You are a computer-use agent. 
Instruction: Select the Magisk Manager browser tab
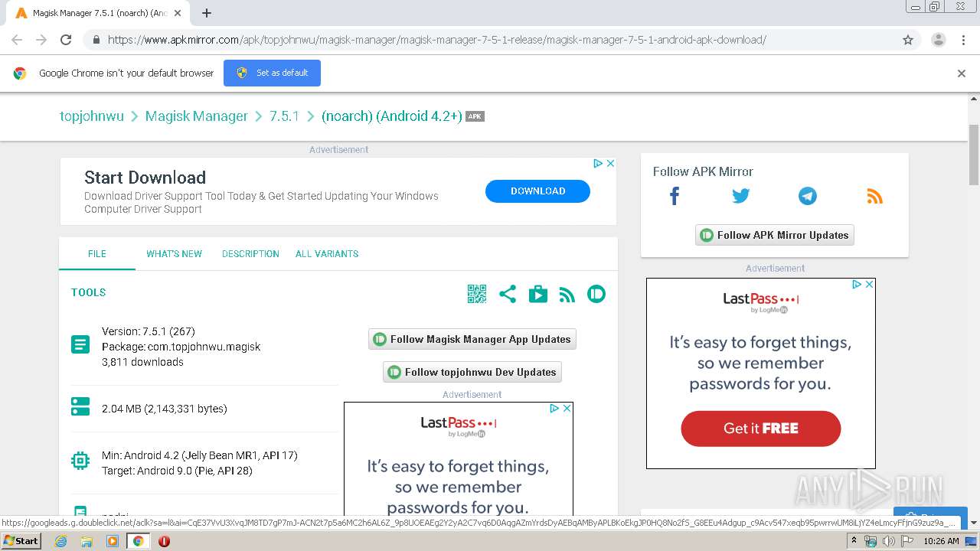98,13
